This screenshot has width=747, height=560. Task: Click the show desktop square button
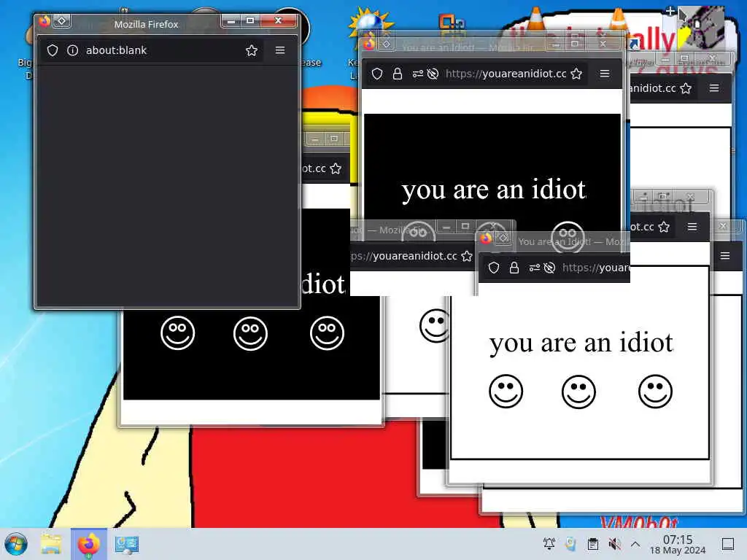pos(728,544)
